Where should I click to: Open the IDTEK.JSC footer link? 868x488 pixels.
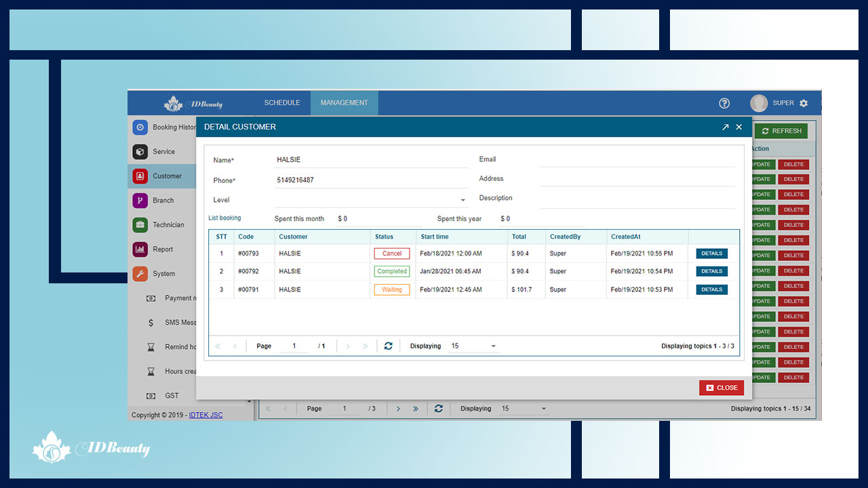[x=205, y=415]
